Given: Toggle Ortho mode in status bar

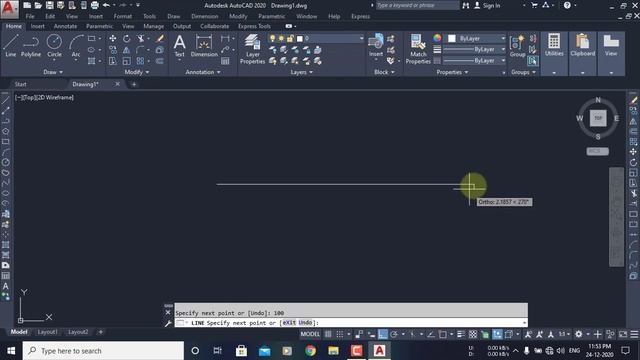Looking at the screenshot, I should point(382,334).
